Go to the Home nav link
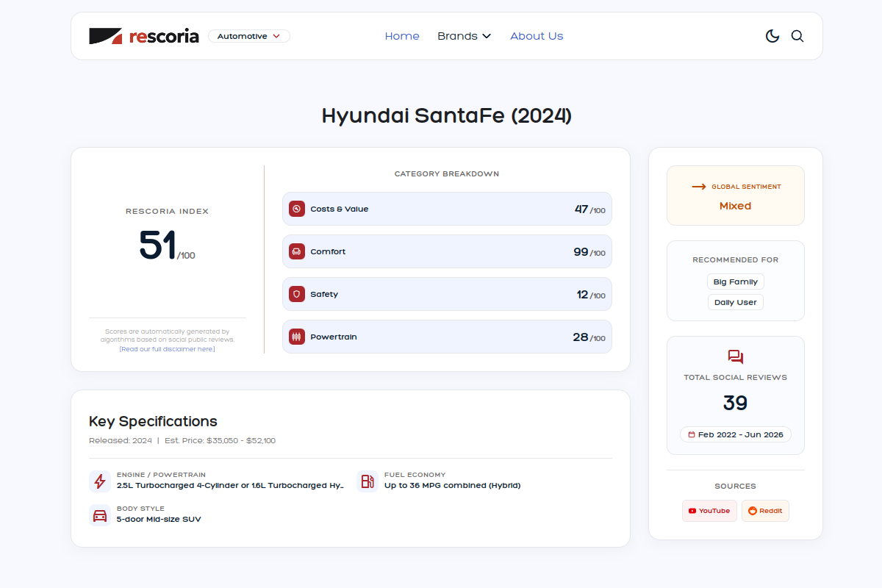Viewport: 882px width, 588px height. 402,36
